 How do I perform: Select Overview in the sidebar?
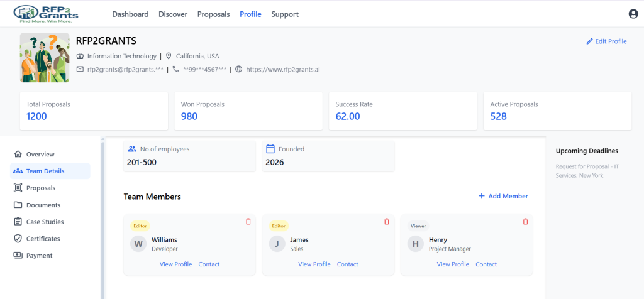[40, 154]
